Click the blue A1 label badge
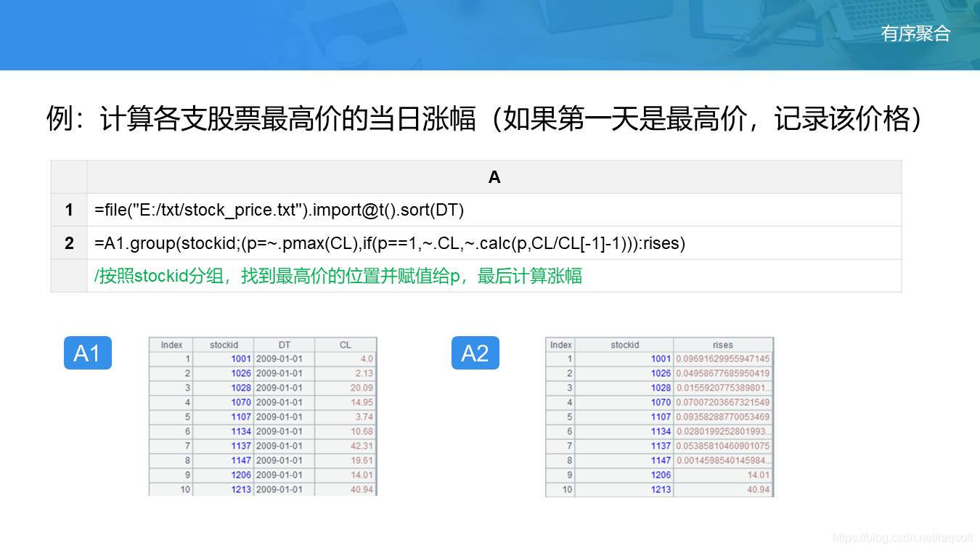Viewport: 980px width, 551px height. tap(87, 353)
